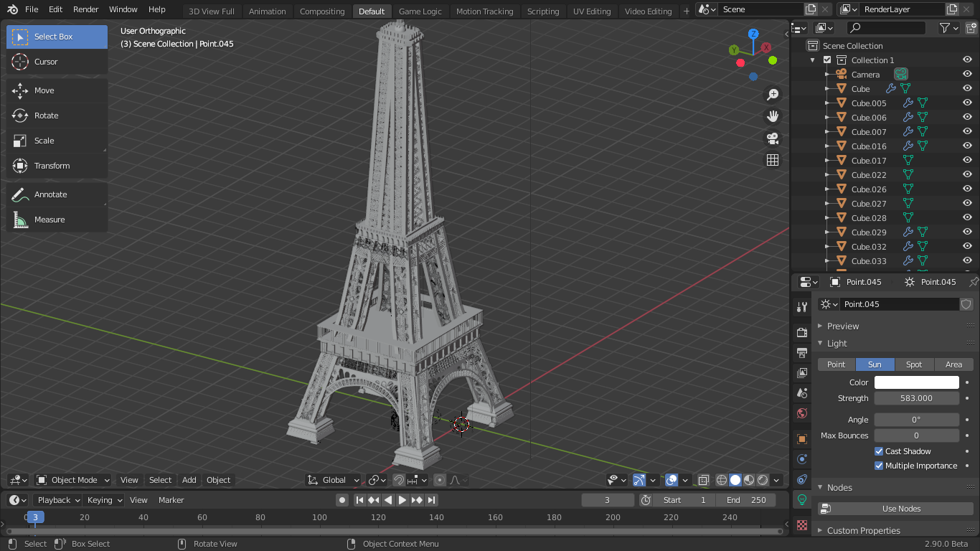Click the Strength value field

click(x=916, y=398)
